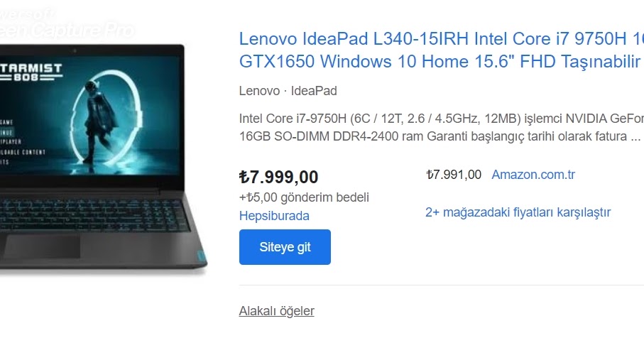
Task: Select the Alakalı öğeler section heading
Action: (x=276, y=311)
